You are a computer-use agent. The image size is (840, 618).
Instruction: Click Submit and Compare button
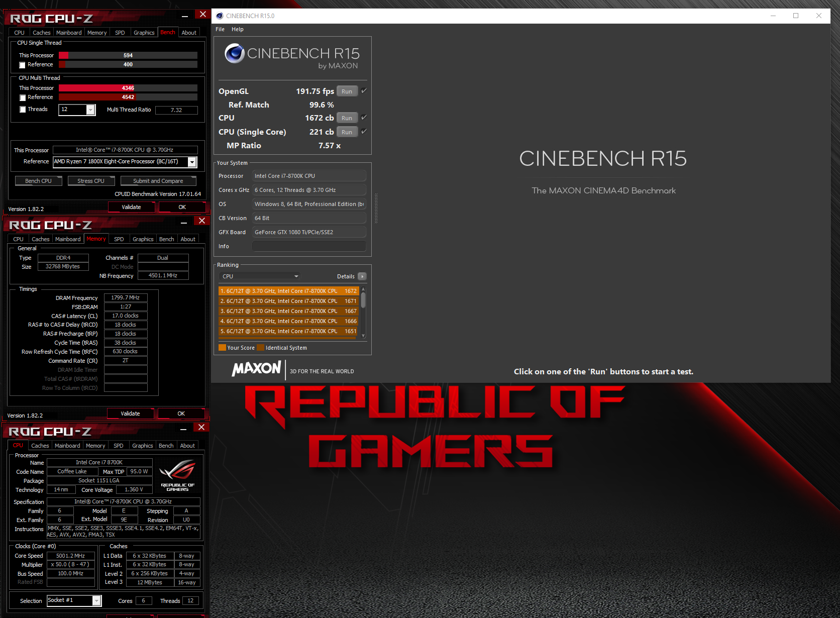coord(158,181)
